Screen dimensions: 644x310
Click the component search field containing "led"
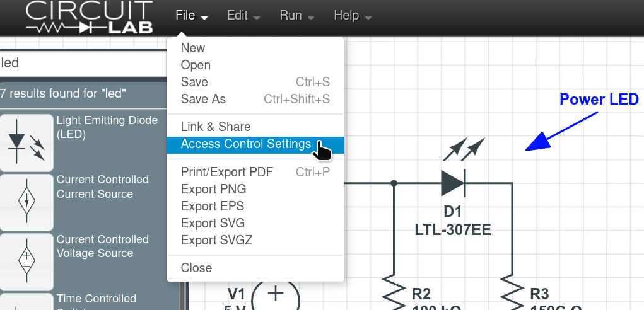click(x=82, y=62)
